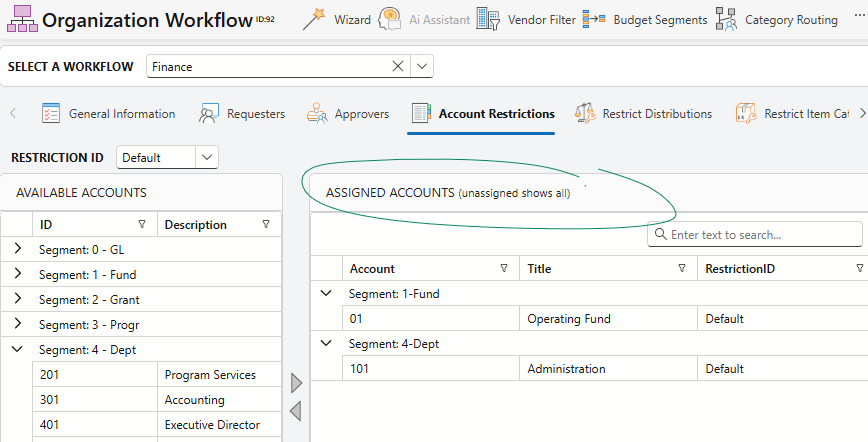Switch to Requesters tab
Image resolution: width=868 pixels, height=442 pixels.
point(242,114)
